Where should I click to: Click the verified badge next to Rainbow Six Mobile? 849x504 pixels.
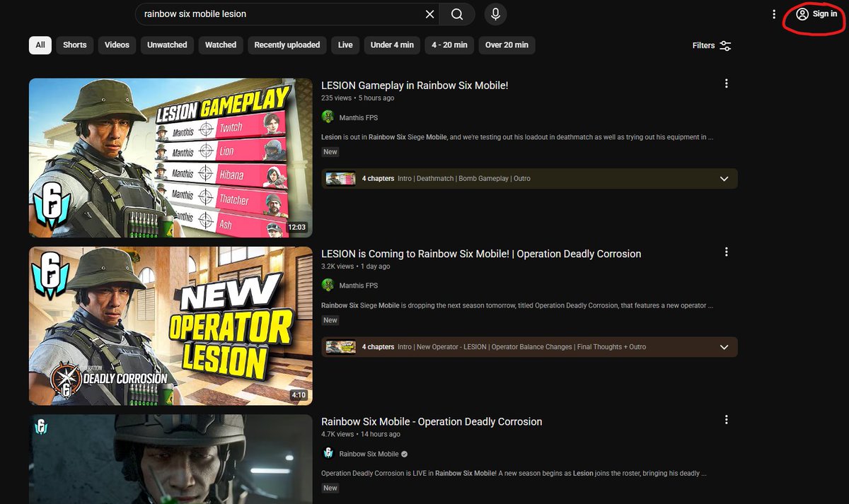tap(404, 455)
